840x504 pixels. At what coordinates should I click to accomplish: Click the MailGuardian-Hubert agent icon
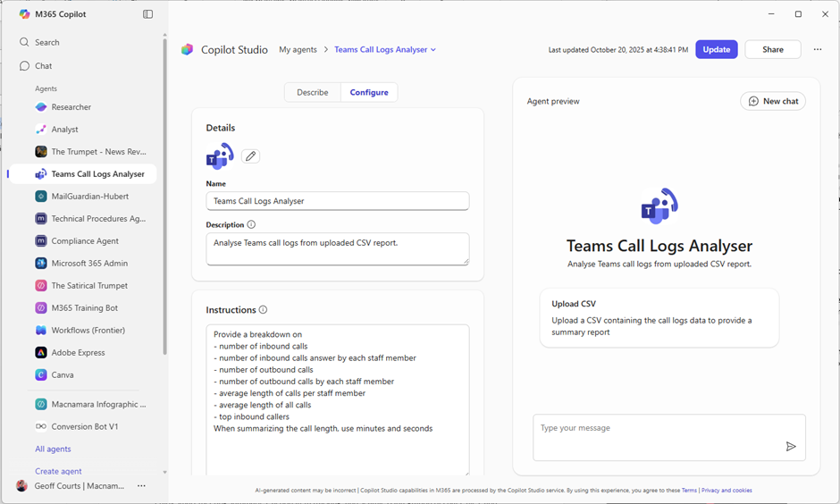(41, 197)
